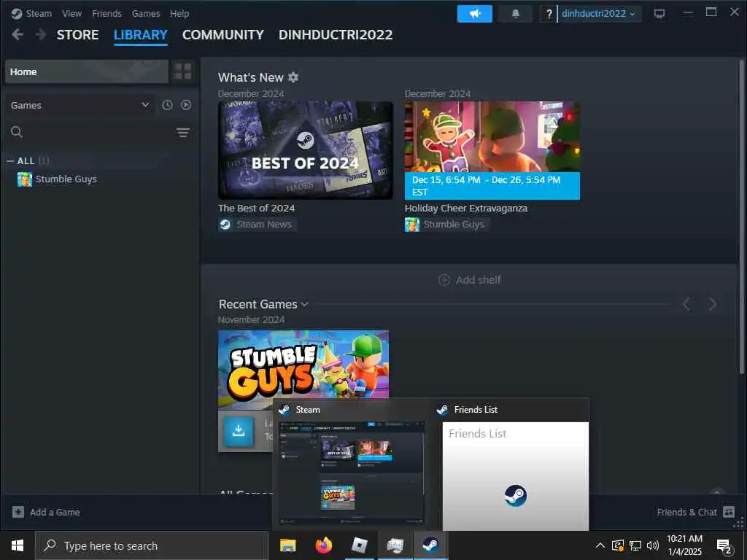Click Add shelf
Viewport: 747px width, 560px height.
469,280
